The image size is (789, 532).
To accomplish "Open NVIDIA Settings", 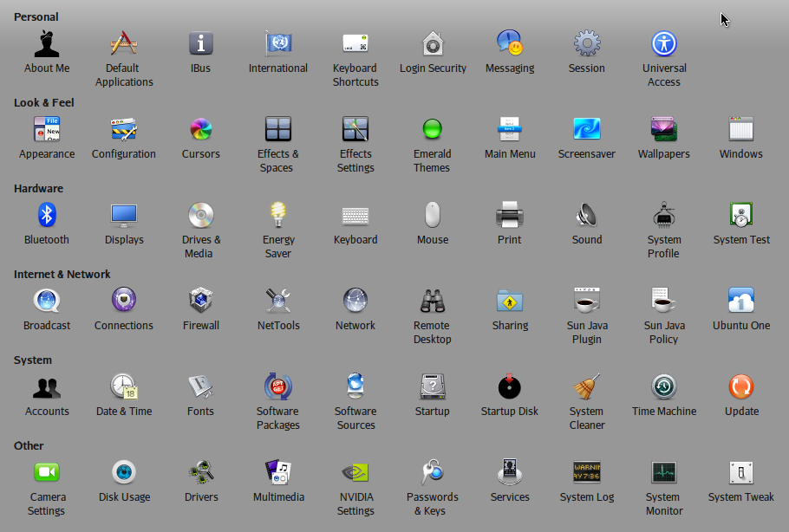I will pos(355,473).
